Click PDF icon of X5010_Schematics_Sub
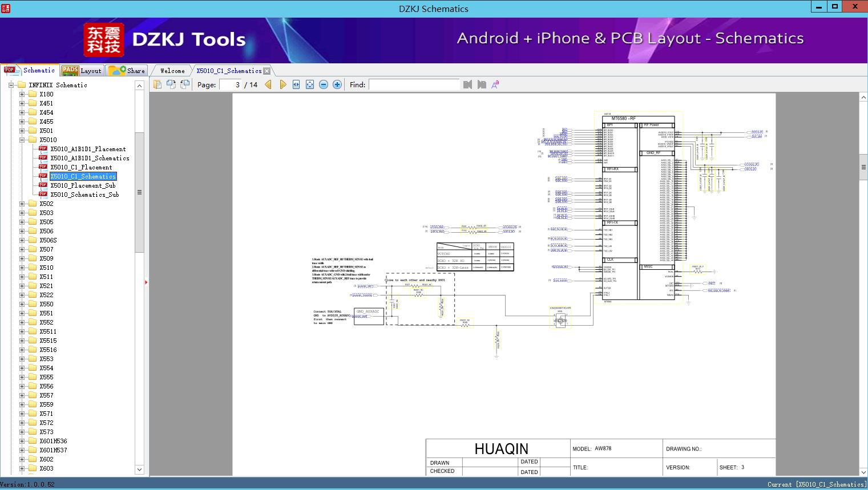This screenshot has height=490, width=868. (x=43, y=195)
